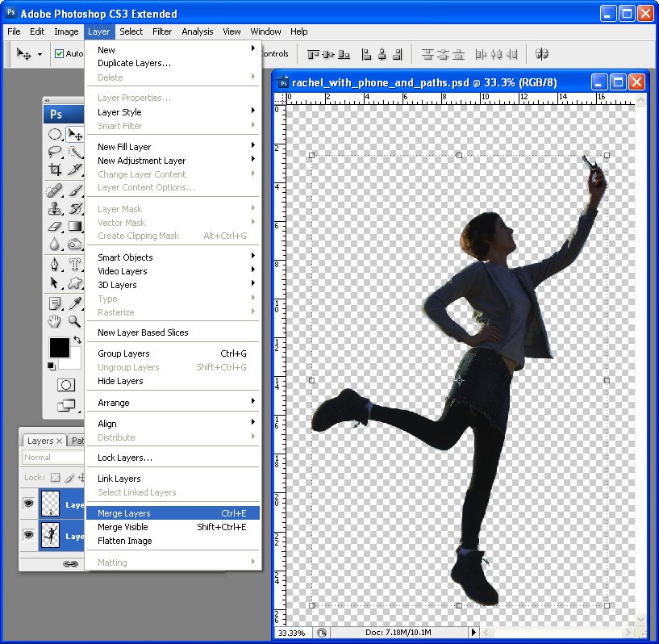Viewport: 659px width, 644px height.
Task: Select the Brush tool
Action: 75,190
